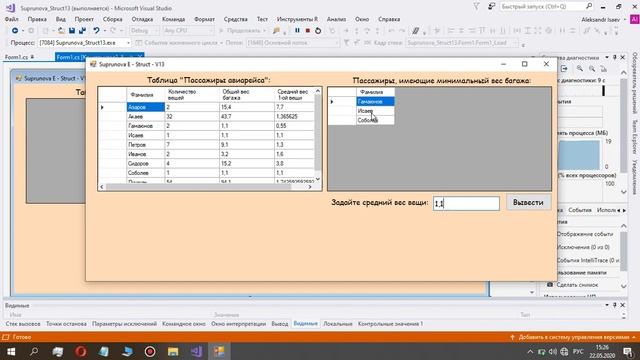
Task: Open the diagnostics panel options dropdown arrow
Action: [607, 58]
